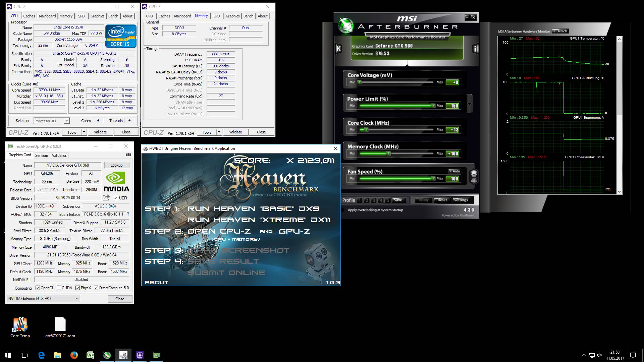This screenshot has height=362, width=644.
Task: Click the hardware monitor scroll down arrow
Action: [x=619, y=192]
